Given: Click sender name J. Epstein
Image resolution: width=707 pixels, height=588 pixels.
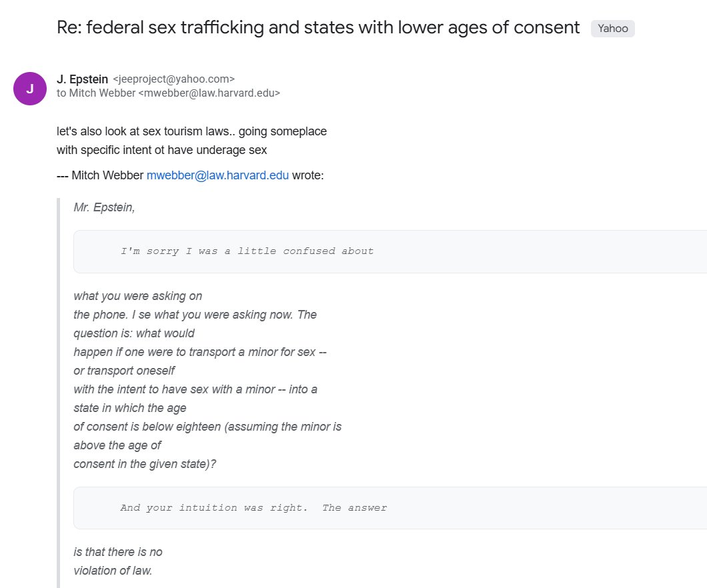Looking at the screenshot, I should [x=82, y=79].
